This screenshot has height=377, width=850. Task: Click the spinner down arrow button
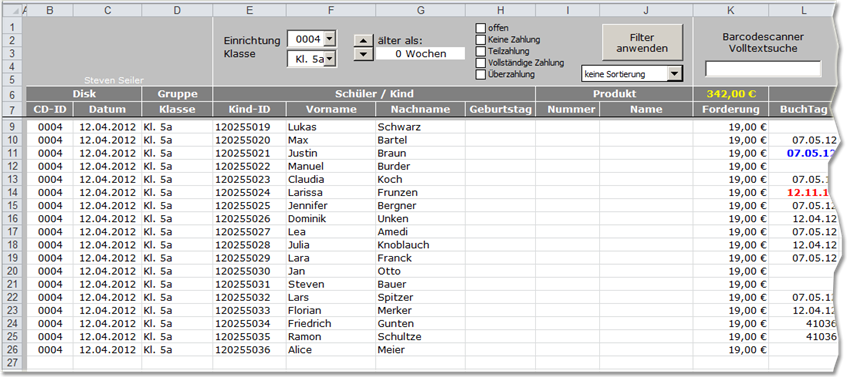363,54
